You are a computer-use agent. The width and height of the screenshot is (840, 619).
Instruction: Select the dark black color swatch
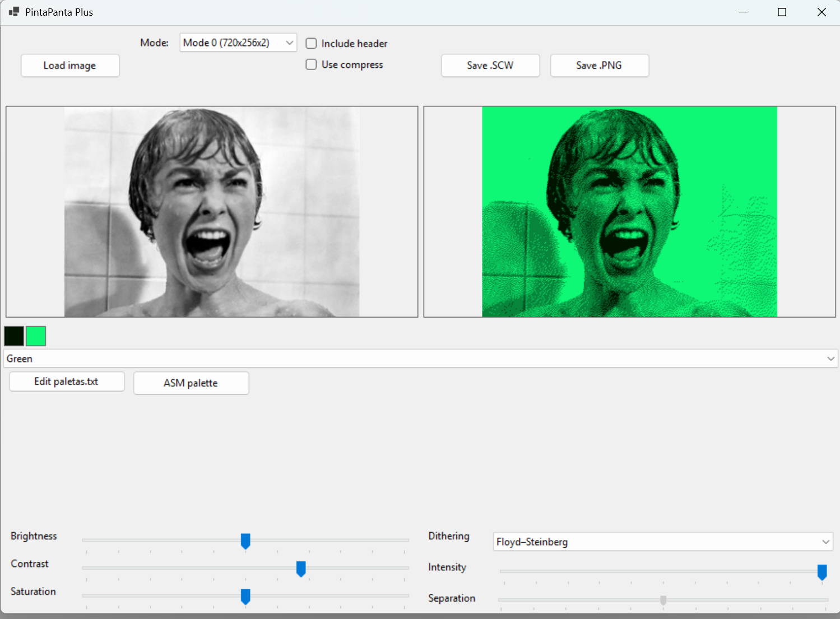(14, 336)
